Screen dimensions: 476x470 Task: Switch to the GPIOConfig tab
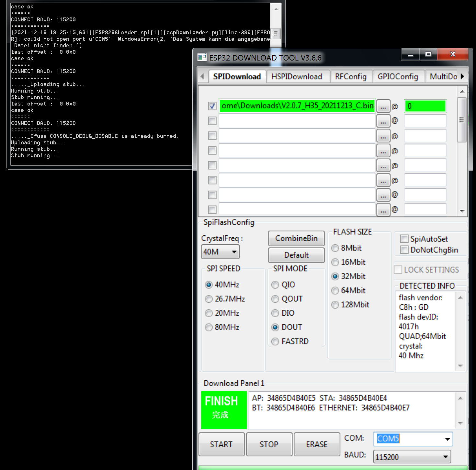coord(398,76)
